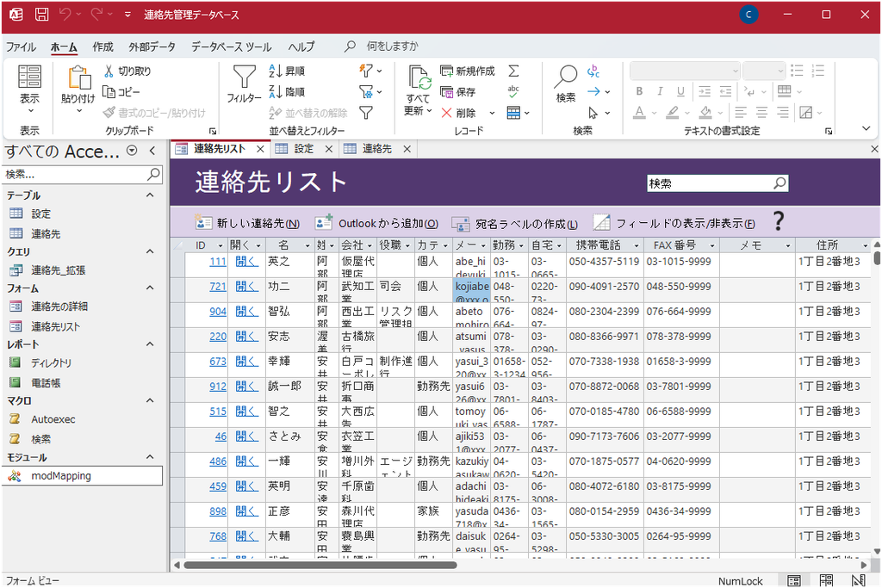Image resolution: width=882 pixels, height=588 pixels.
Task: Toggle italic text formatting
Action: point(659,91)
